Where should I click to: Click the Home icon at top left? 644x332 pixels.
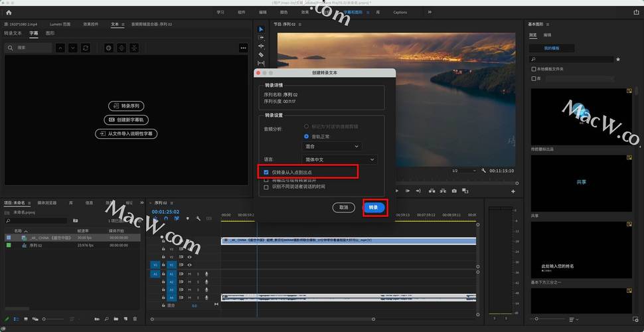[x=9, y=12]
